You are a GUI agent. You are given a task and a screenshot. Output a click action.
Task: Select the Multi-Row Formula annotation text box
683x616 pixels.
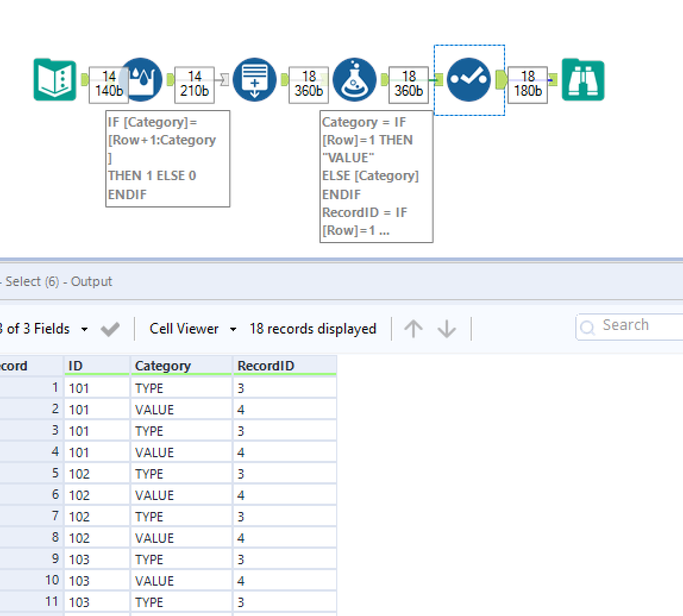point(168,158)
